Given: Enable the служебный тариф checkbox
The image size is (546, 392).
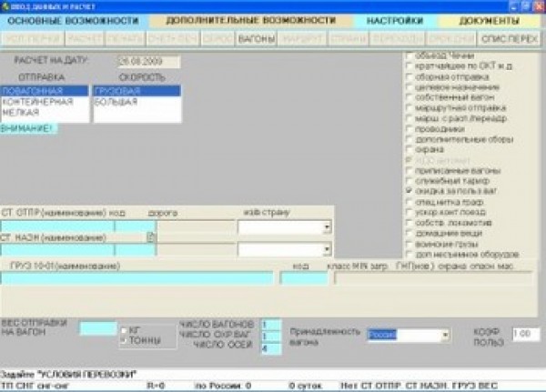Looking at the screenshot, I should tap(409, 181).
